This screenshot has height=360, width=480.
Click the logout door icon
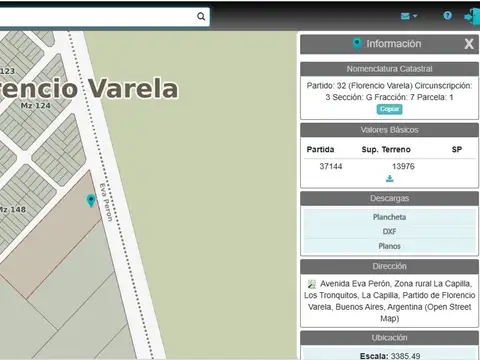click(x=472, y=16)
